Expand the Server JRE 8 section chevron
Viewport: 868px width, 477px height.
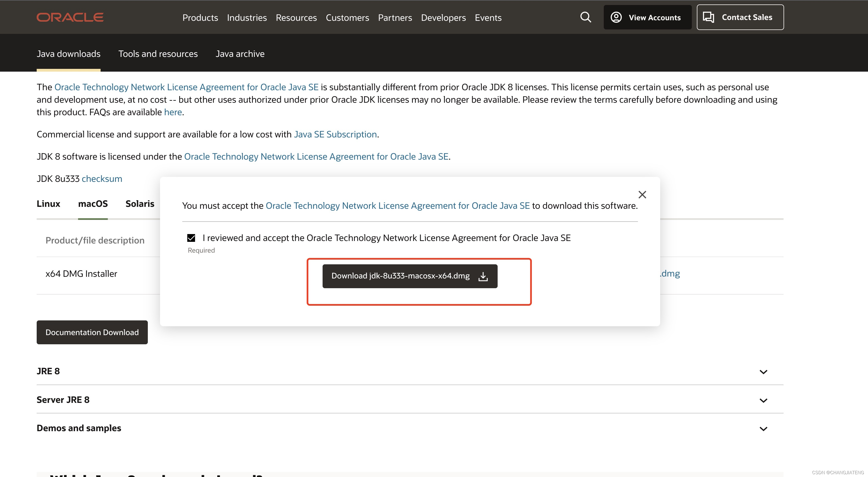click(x=763, y=400)
